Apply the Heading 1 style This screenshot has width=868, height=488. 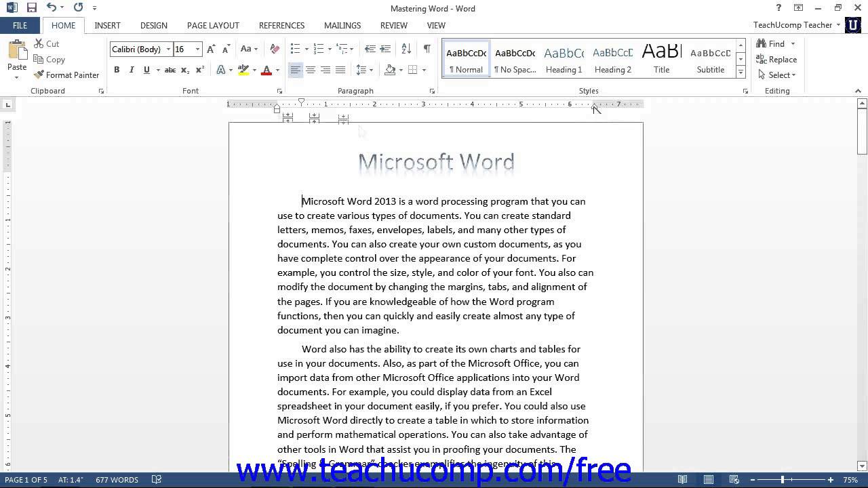click(564, 59)
